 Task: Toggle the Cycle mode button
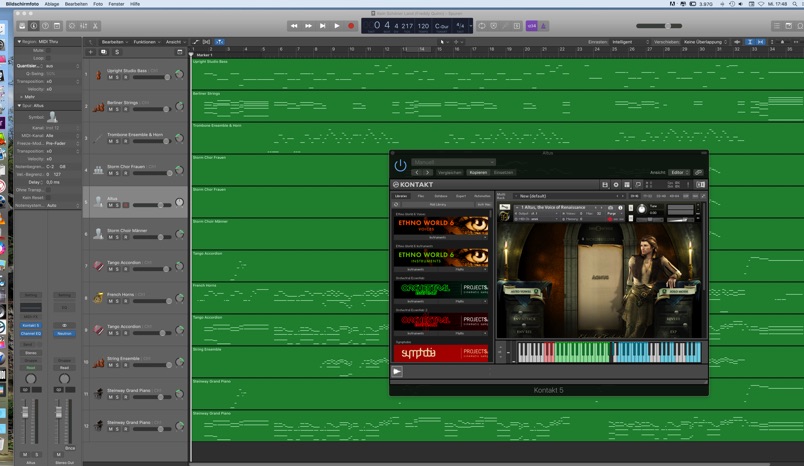point(481,26)
